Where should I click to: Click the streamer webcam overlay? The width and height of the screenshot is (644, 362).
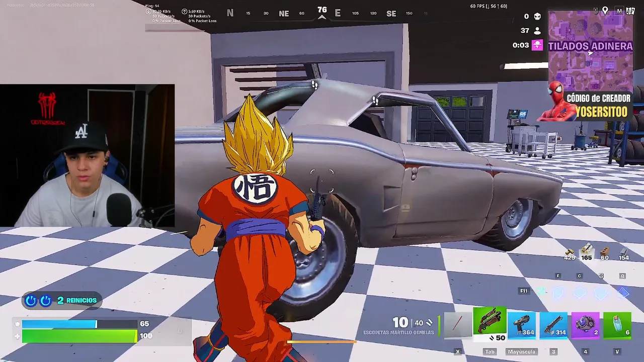pos(87,156)
